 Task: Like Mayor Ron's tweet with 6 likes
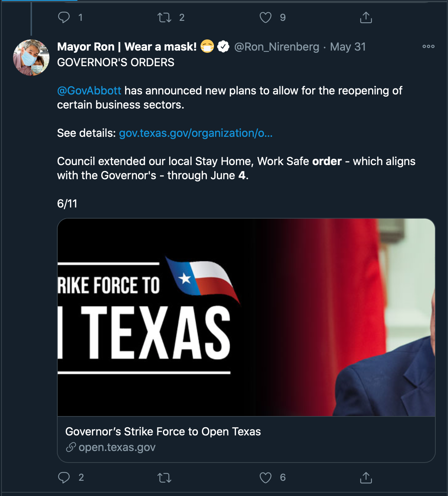265,477
